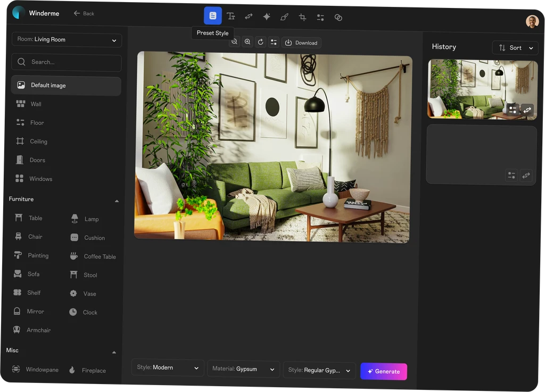Select the Preset Style tool icon
This screenshot has height=392, width=545.
[213, 16]
